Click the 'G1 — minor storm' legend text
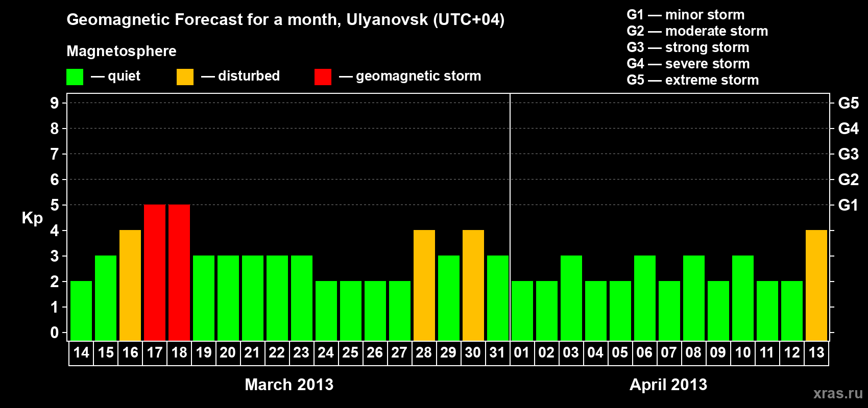This screenshot has width=868, height=408. 686,15
